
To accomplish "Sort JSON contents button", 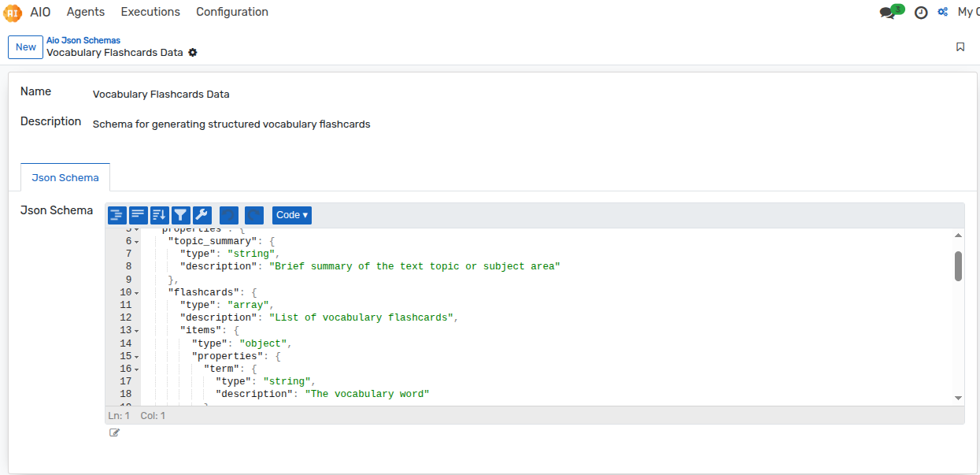I will pos(160,215).
